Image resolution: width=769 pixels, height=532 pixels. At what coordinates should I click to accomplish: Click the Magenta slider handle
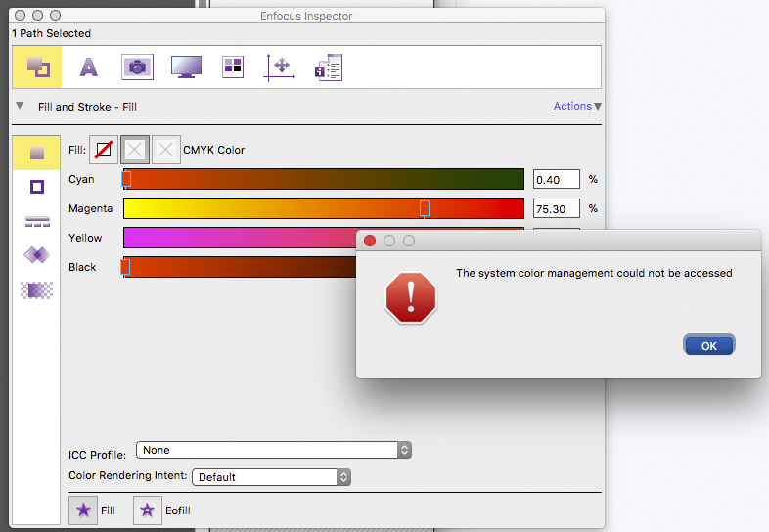425,208
